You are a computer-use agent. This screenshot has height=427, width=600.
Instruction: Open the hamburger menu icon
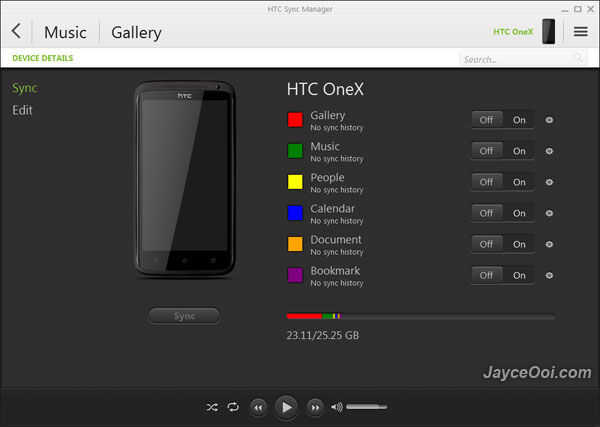coord(580,31)
